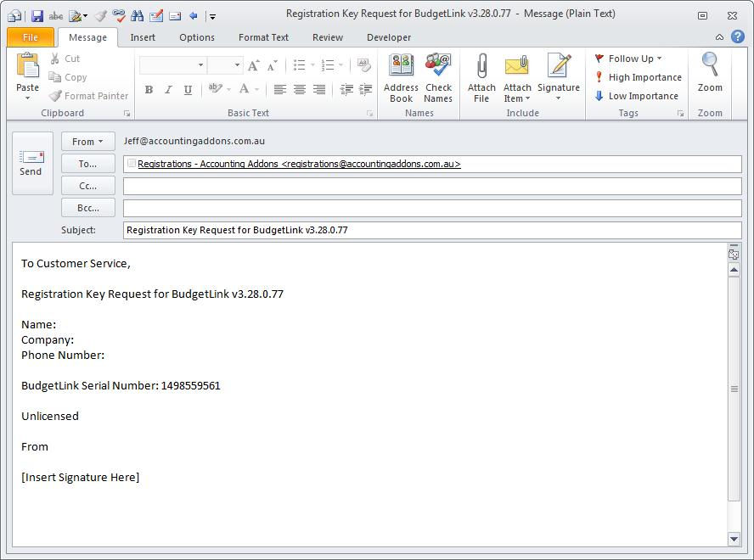
Task: Toggle High Importance for the message
Action: [x=639, y=77]
